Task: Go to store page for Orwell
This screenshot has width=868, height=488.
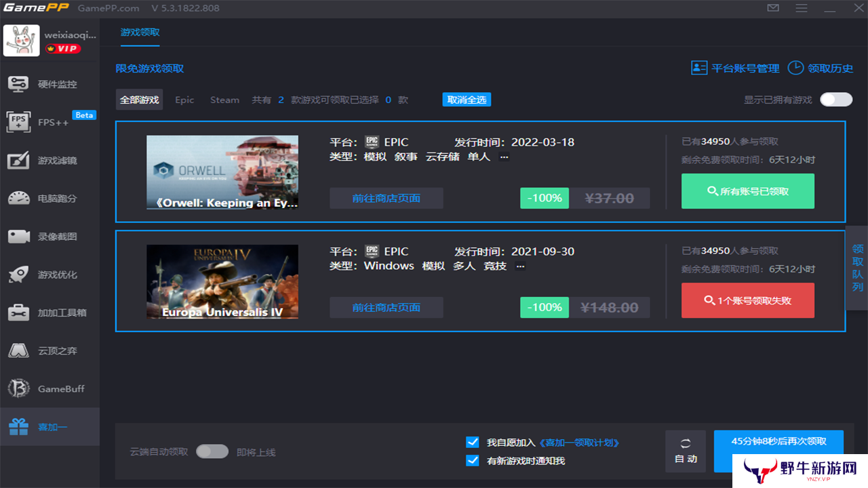Action: tap(387, 198)
